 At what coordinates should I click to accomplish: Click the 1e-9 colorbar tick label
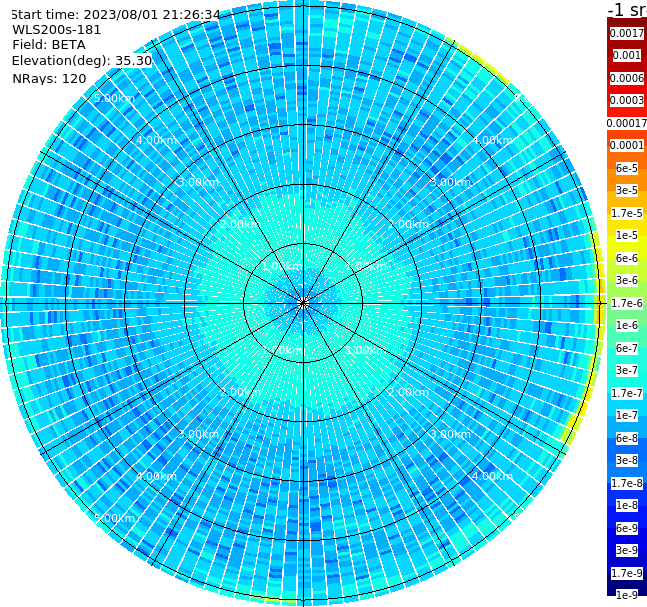[627, 595]
